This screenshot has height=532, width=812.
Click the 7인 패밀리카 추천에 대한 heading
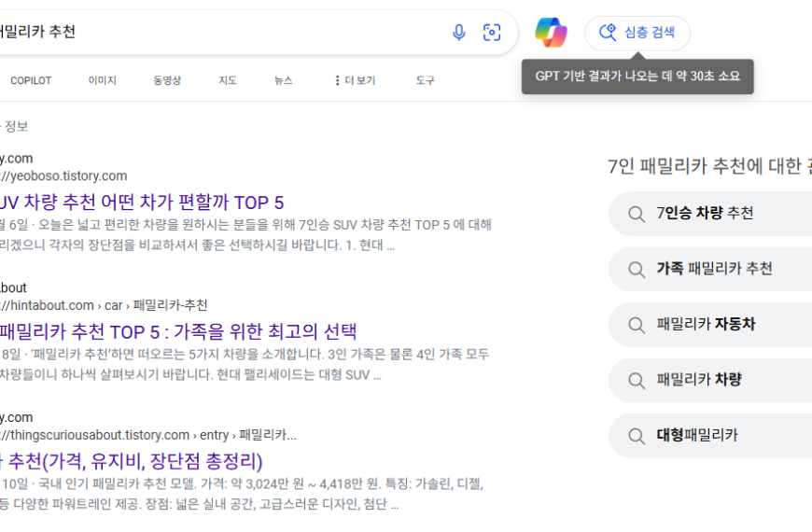click(709, 166)
